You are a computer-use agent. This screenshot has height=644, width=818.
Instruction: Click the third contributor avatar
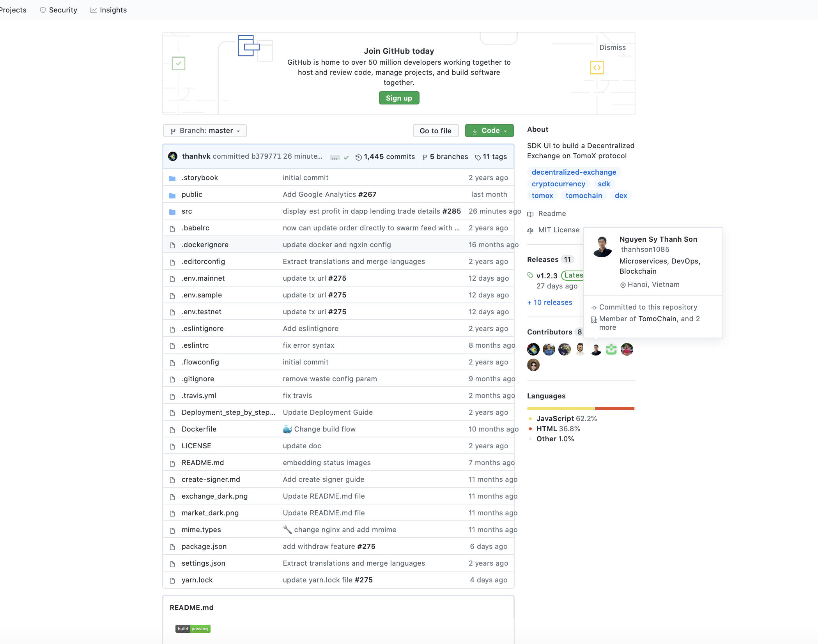[x=565, y=349]
